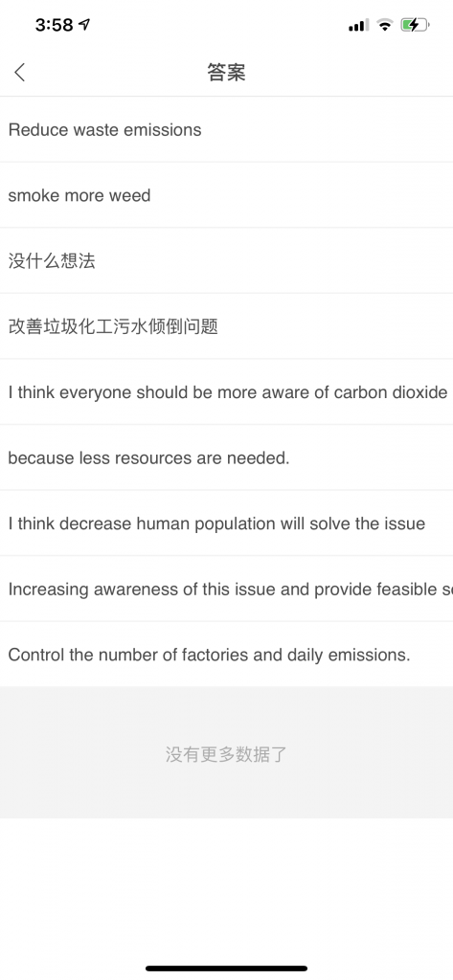Screen dimensions: 453x980
Task: Tap the gray footer area around the no-more-data message
Action: pyautogui.click(x=226, y=752)
